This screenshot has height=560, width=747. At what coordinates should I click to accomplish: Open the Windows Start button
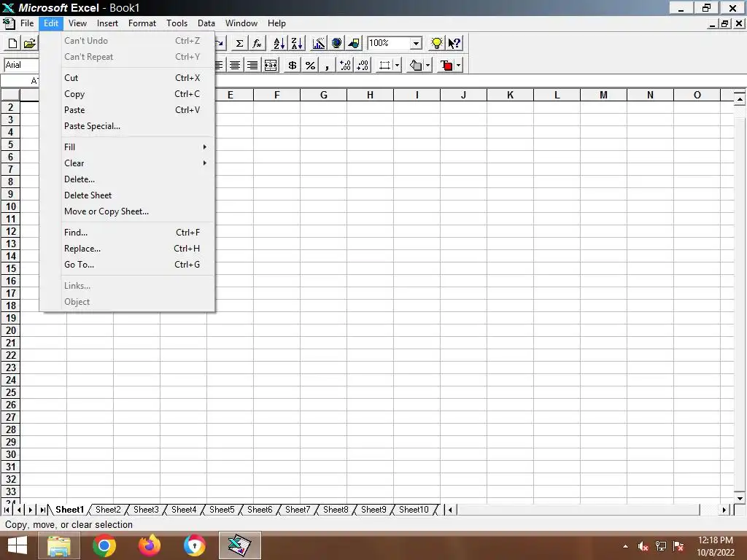[x=18, y=545]
